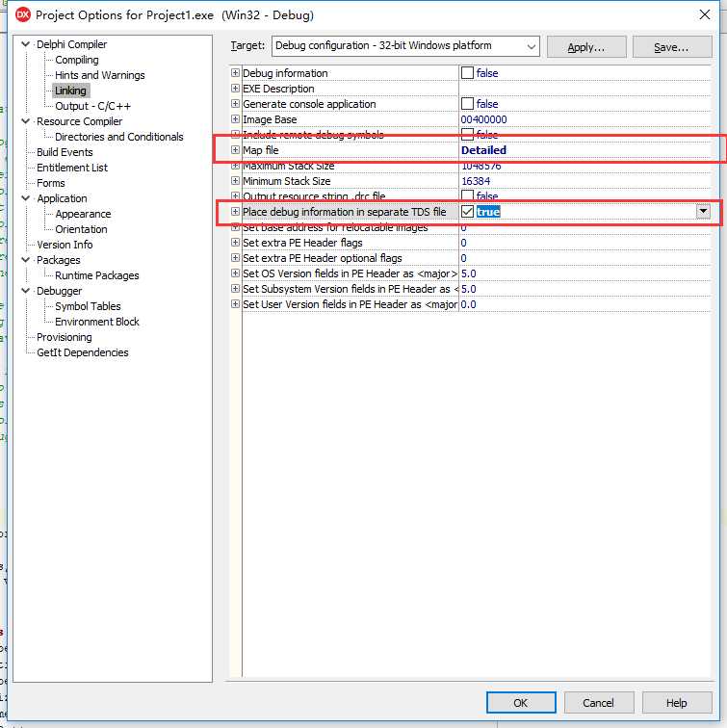The height and width of the screenshot is (728, 727).
Task: Click the Map file value 'Detailed'
Action: point(483,150)
